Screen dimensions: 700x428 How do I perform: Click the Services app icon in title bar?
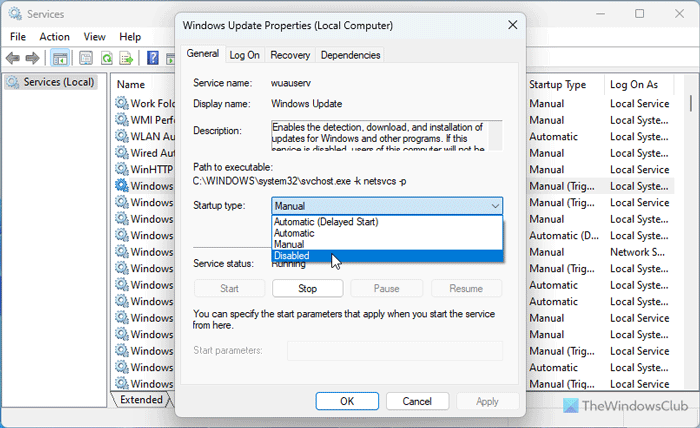point(15,14)
